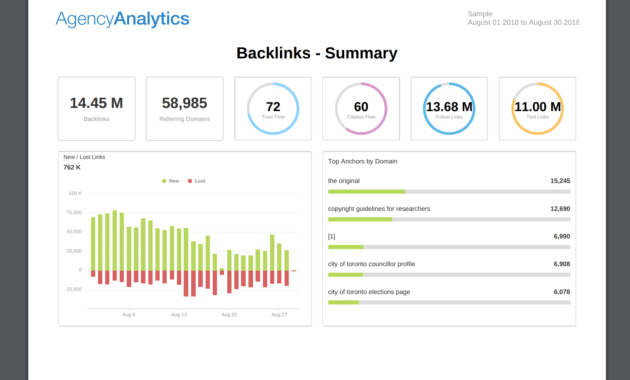Click the Text Links 11.00 M gauge
This screenshot has width=630, height=380.
coord(537,108)
